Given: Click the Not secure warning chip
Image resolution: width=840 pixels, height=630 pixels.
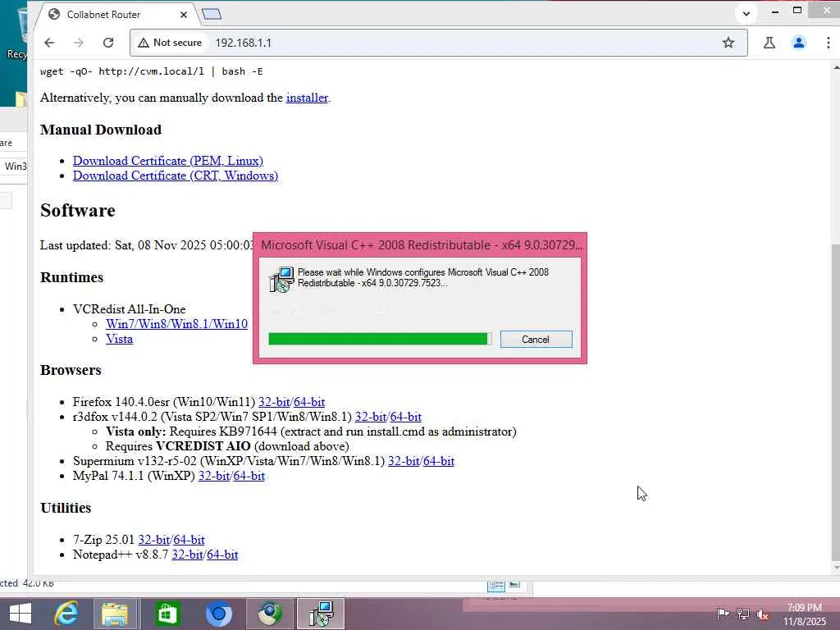Looking at the screenshot, I should (x=171, y=43).
